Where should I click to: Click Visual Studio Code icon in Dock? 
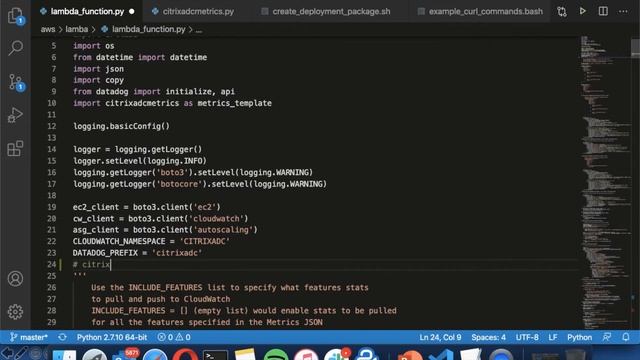click(441, 355)
